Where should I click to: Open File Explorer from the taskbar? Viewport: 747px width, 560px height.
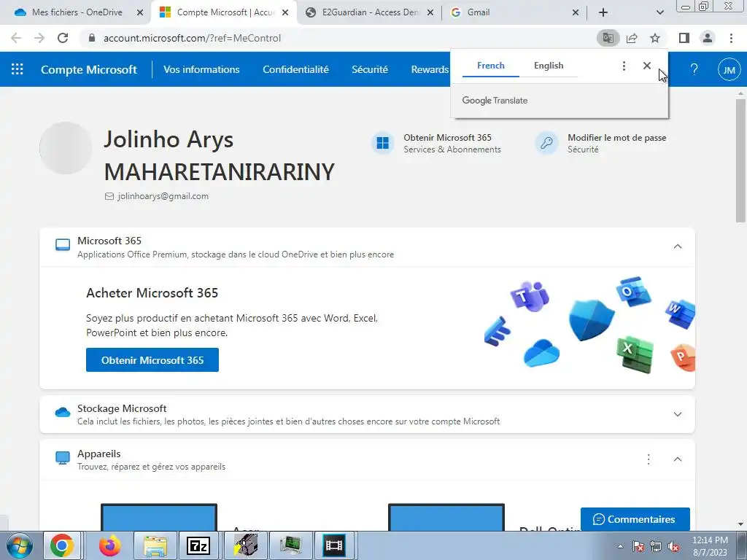(155, 545)
